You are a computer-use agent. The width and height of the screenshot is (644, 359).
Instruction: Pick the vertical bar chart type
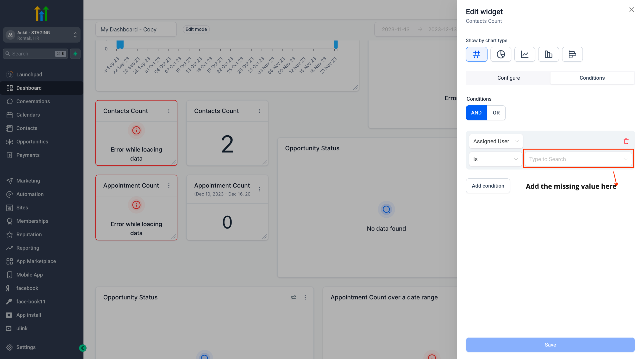pos(548,54)
